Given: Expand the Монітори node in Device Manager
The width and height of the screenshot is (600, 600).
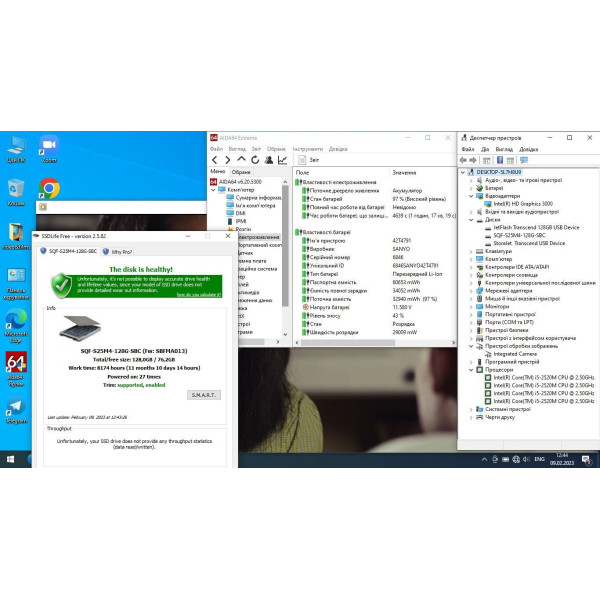Looking at the screenshot, I should (x=471, y=307).
